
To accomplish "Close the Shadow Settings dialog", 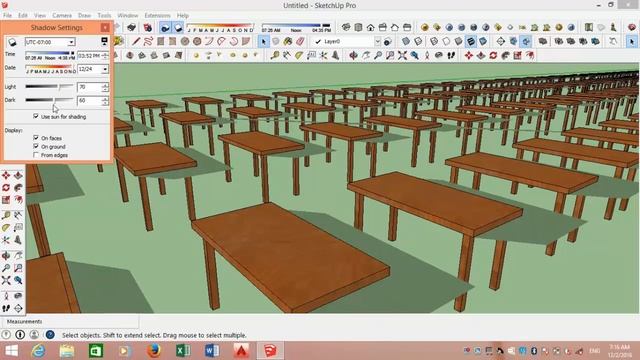I will click(x=105, y=27).
